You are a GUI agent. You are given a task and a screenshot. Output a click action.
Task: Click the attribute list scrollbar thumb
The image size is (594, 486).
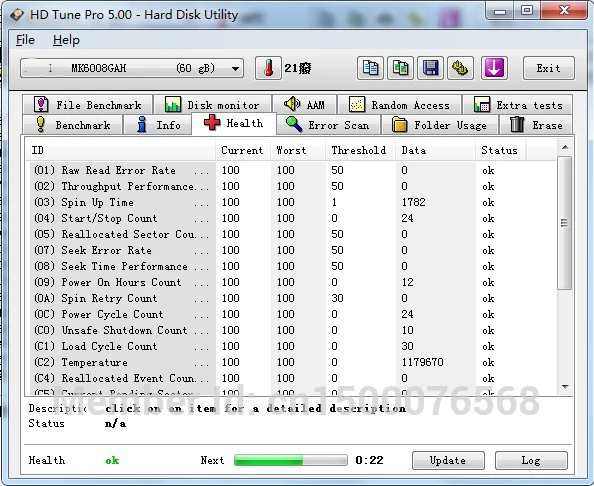pyautogui.click(x=565, y=223)
